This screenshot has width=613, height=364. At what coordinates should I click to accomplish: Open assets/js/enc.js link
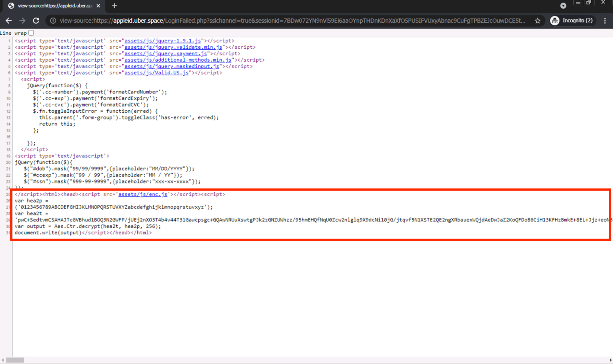click(x=143, y=194)
